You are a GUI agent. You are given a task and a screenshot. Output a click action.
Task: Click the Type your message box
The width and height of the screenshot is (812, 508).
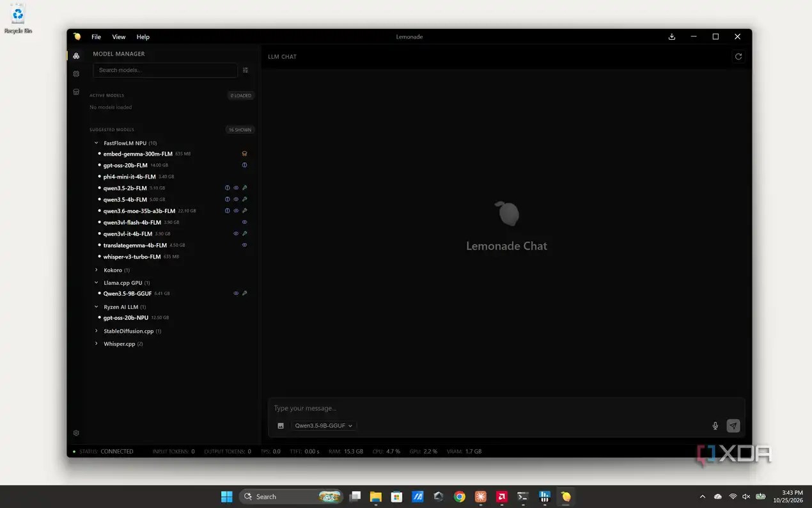(505, 408)
